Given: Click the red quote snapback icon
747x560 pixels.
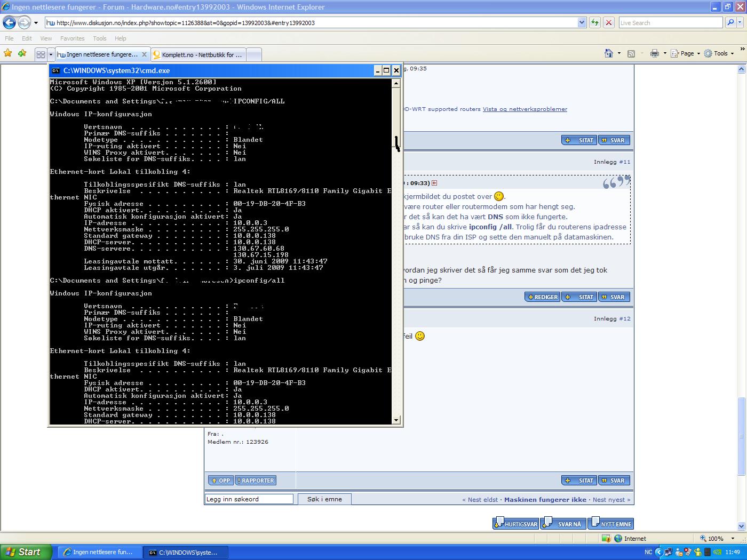Looking at the screenshot, I should pyautogui.click(x=434, y=183).
